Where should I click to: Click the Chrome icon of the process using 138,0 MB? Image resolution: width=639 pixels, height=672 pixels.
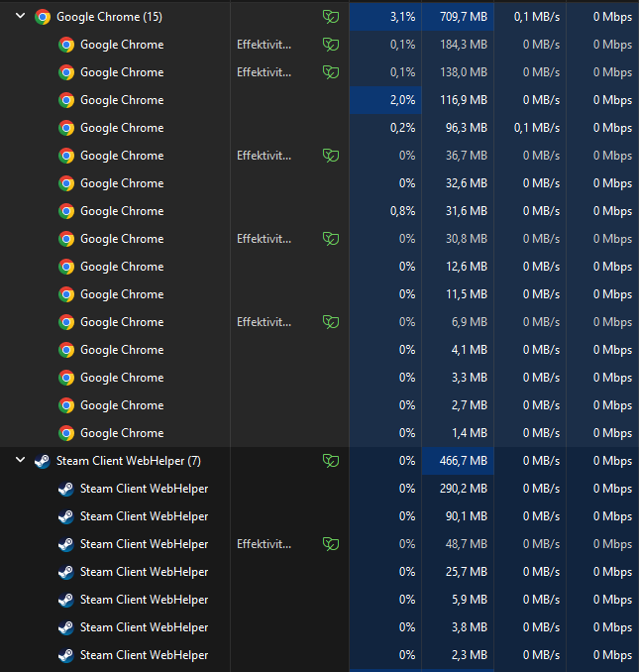pos(66,72)
